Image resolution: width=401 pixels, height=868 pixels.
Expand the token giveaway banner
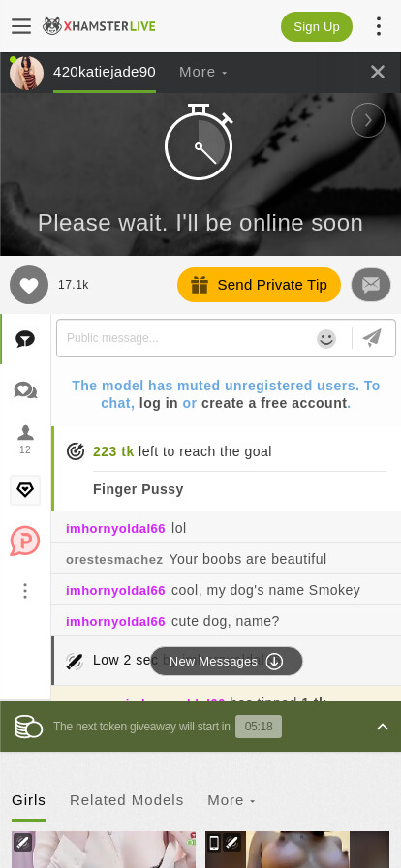pyautogui.click(x=383, y=727)
